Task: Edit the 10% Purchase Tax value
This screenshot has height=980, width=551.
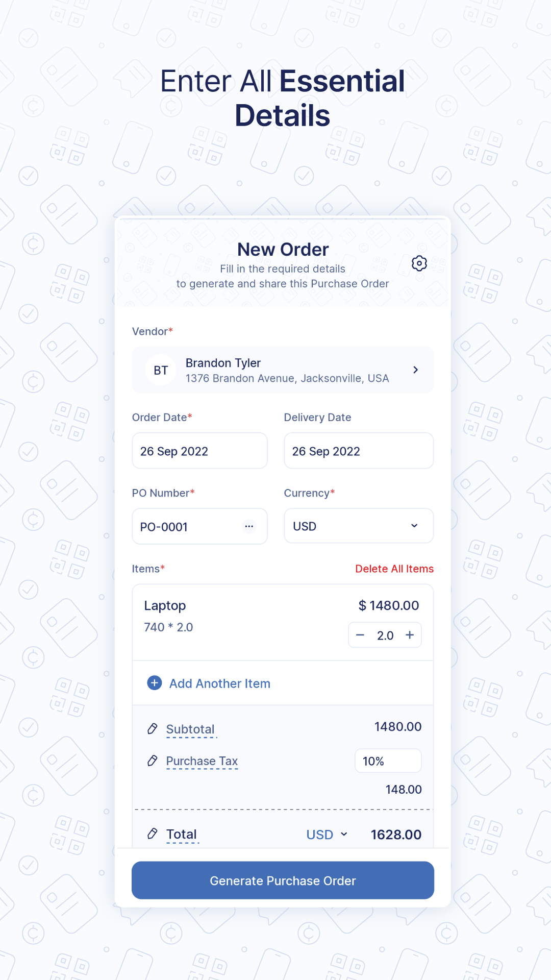Action: coord(388,761)
